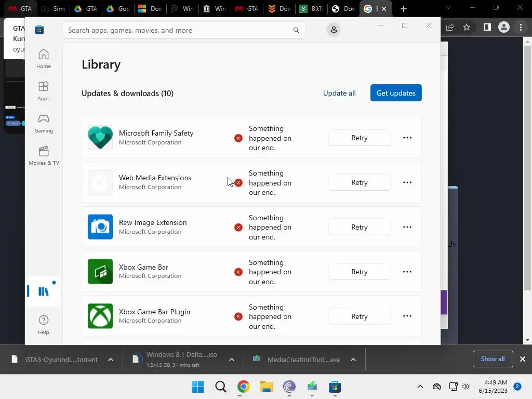Screen dimensions: 532x399
Task: Open the Store account profile icon
Action: (x=334, y=30)
